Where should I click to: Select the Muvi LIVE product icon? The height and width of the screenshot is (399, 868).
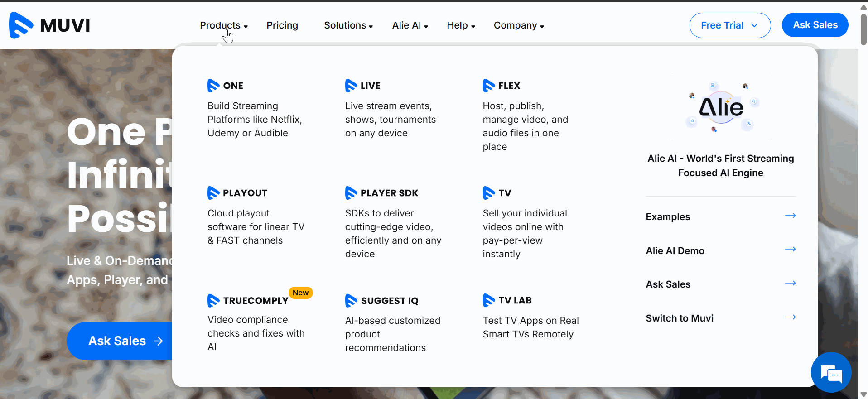351,86
